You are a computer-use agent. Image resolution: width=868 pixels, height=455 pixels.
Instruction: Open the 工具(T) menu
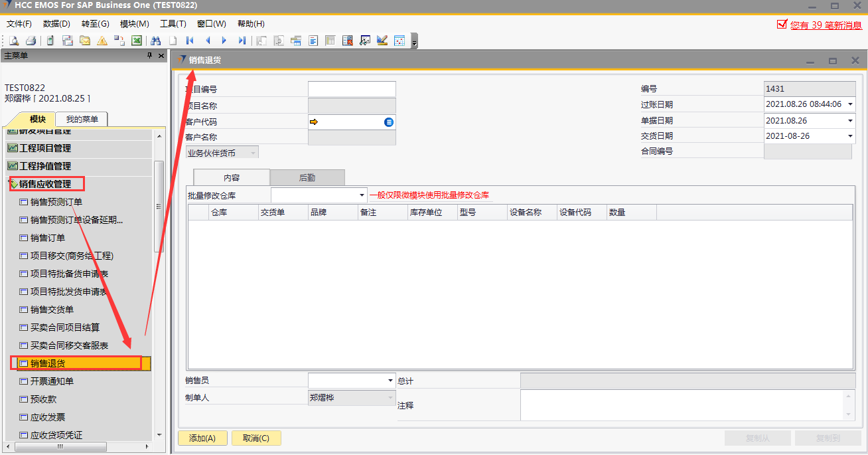[x=173, y=24]
